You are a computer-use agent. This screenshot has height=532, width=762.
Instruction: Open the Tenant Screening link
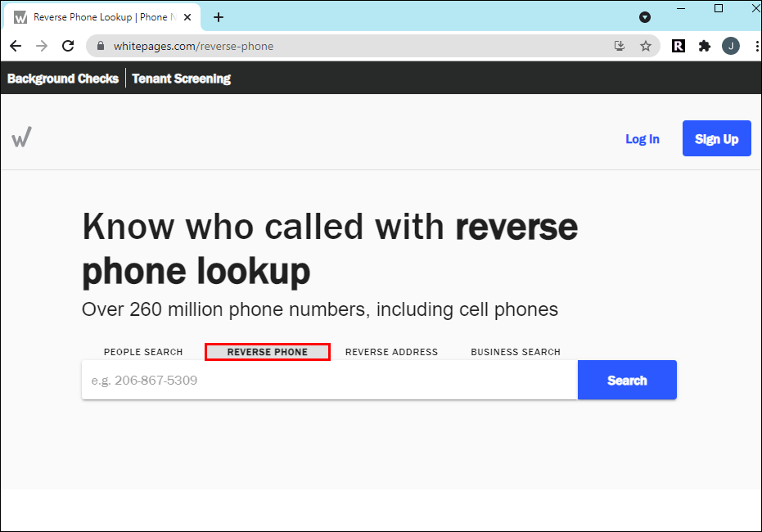tap(181, 79)
